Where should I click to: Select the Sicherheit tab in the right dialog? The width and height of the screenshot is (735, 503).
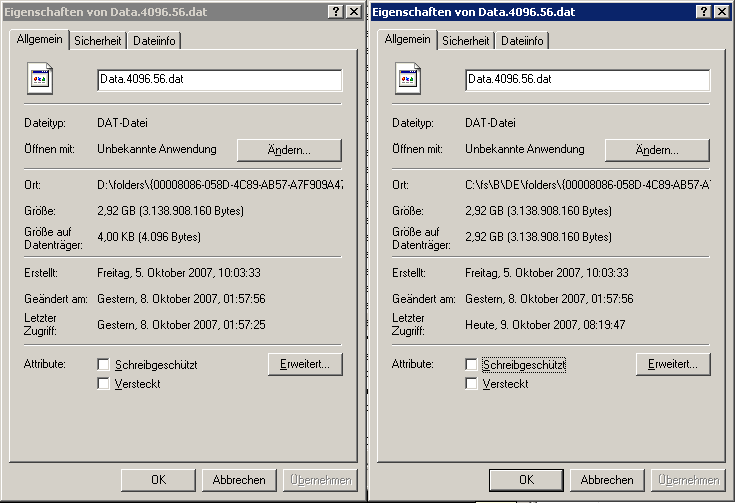[466, 41]
